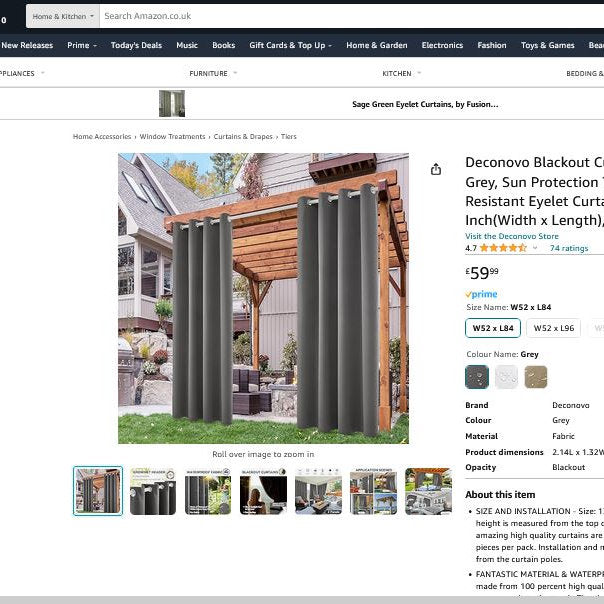
Task: Expand the rating breakdown arrow next to stars
Action: (534, 248)
